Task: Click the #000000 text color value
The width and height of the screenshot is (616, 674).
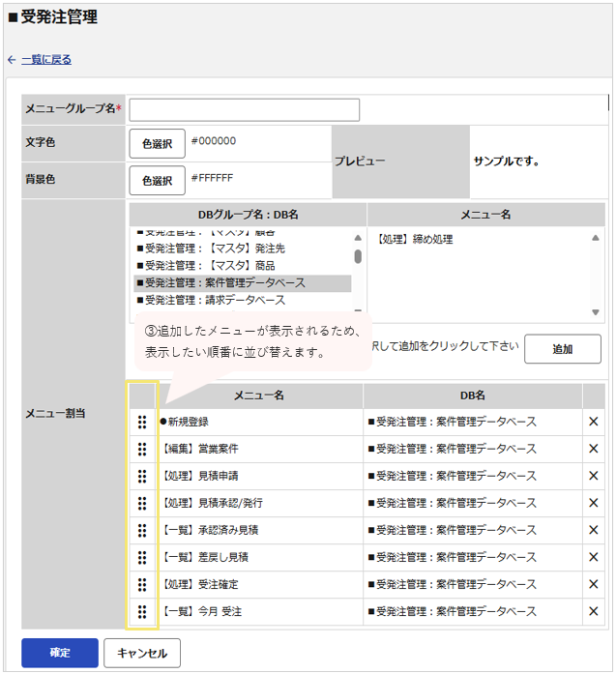Action: click(214, 141)
